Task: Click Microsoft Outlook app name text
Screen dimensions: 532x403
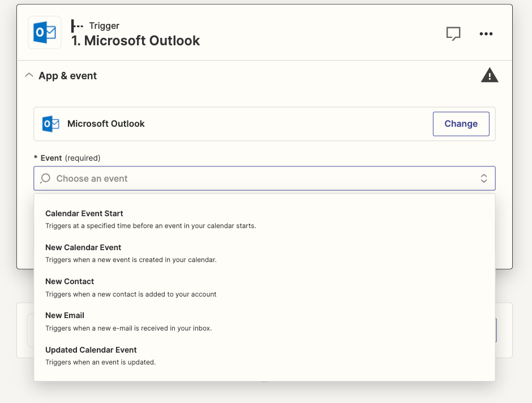Action: click(106, 124)
